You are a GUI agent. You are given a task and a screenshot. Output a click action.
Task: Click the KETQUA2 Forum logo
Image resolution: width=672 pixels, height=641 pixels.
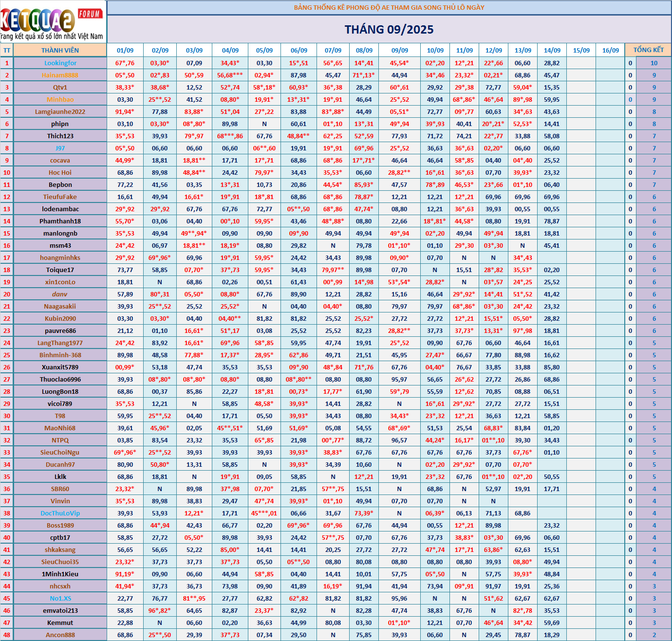point(53,22)
